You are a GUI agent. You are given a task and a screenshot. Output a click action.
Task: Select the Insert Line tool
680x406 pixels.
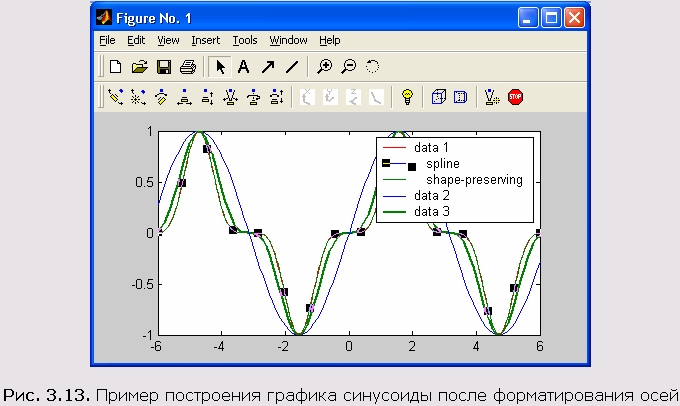point(292,67)
